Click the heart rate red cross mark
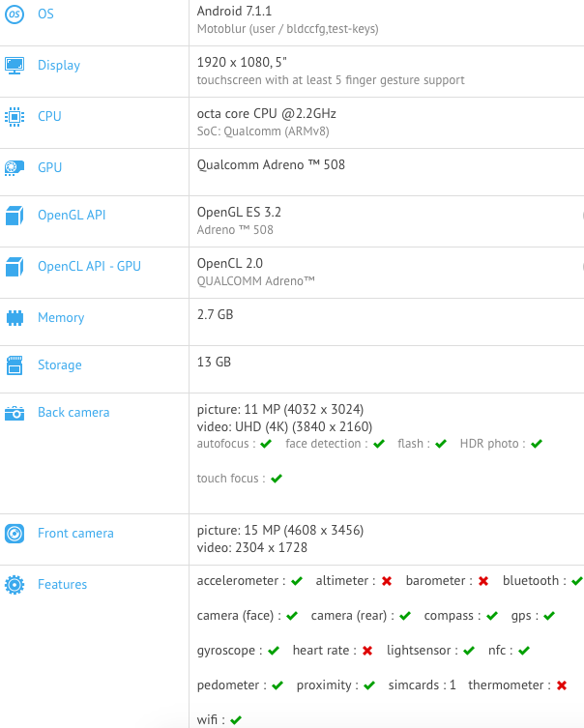This screenshot has height=728, width=584. (367, 651)
